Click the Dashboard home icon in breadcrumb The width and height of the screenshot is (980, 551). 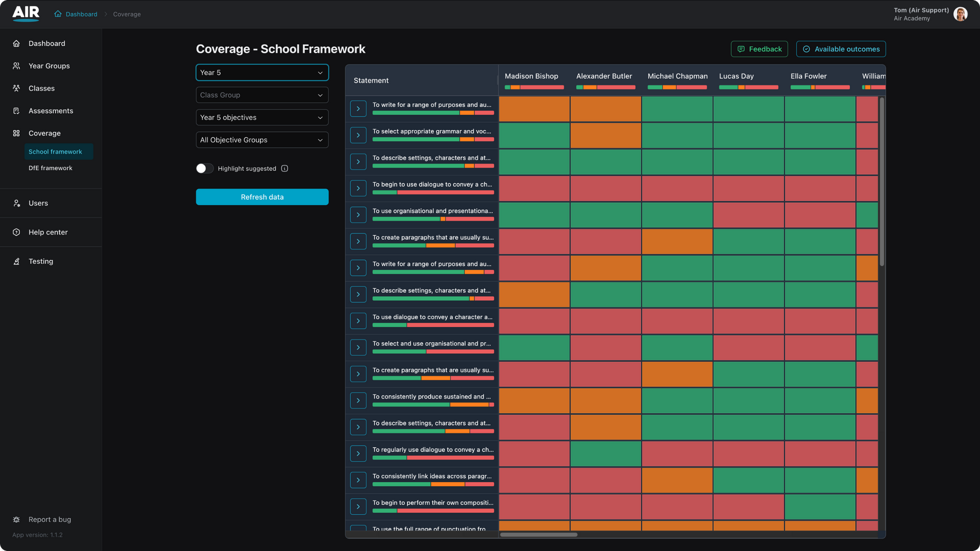pos(58,14)
